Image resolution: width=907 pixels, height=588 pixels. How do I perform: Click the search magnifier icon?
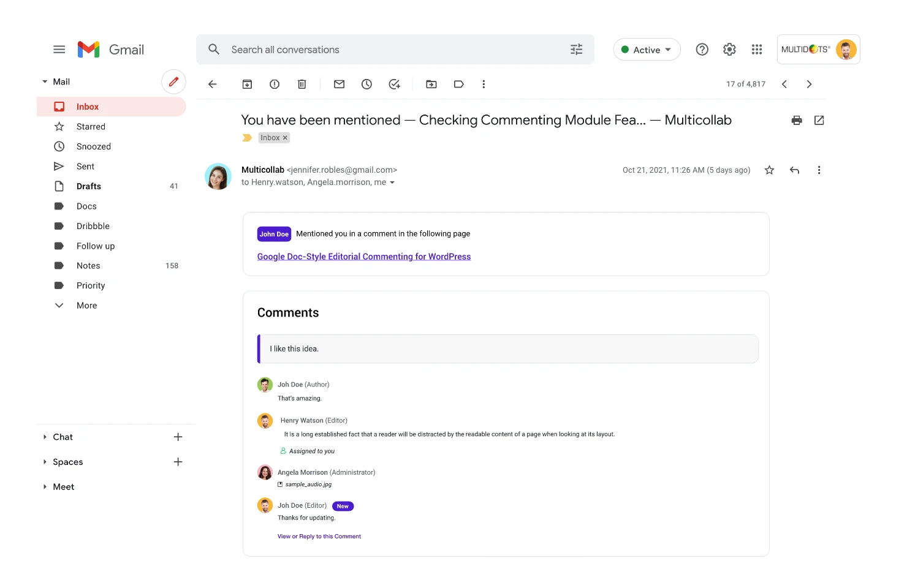pos(214,49)
